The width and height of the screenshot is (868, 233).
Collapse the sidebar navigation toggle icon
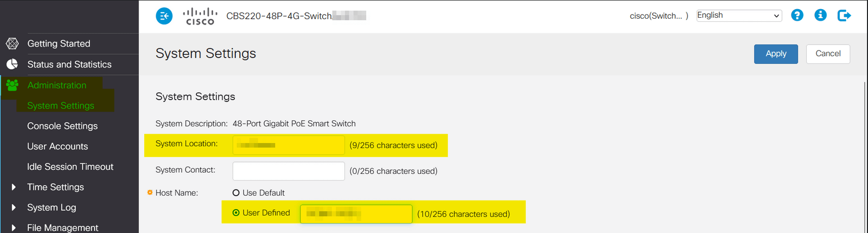coord(164,16)
